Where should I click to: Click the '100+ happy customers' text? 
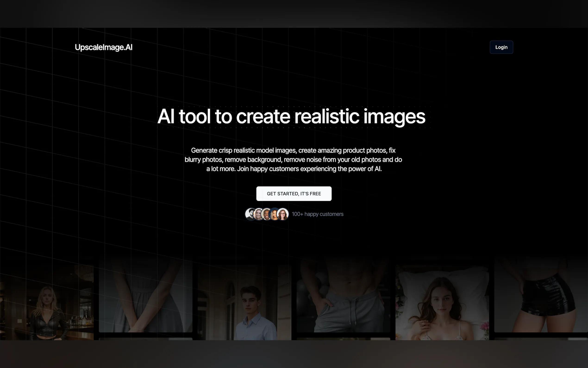pos(317,214)
